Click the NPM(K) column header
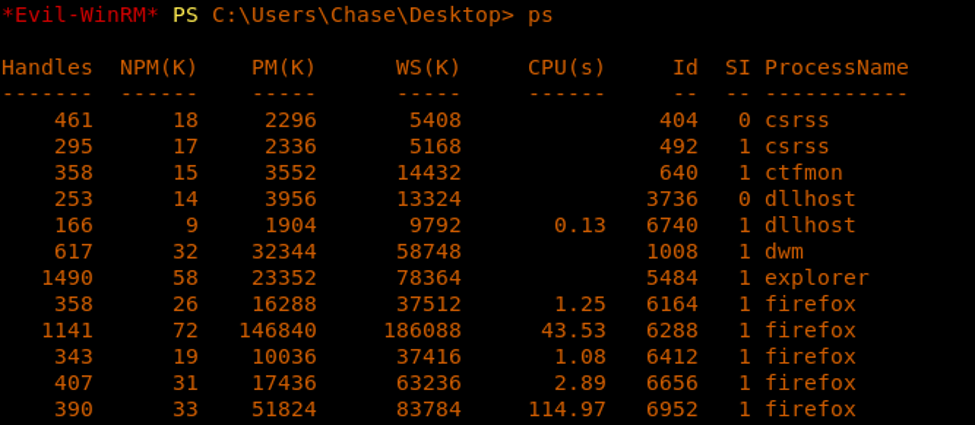This screenshot has width=975, height=425. (159, 68)
